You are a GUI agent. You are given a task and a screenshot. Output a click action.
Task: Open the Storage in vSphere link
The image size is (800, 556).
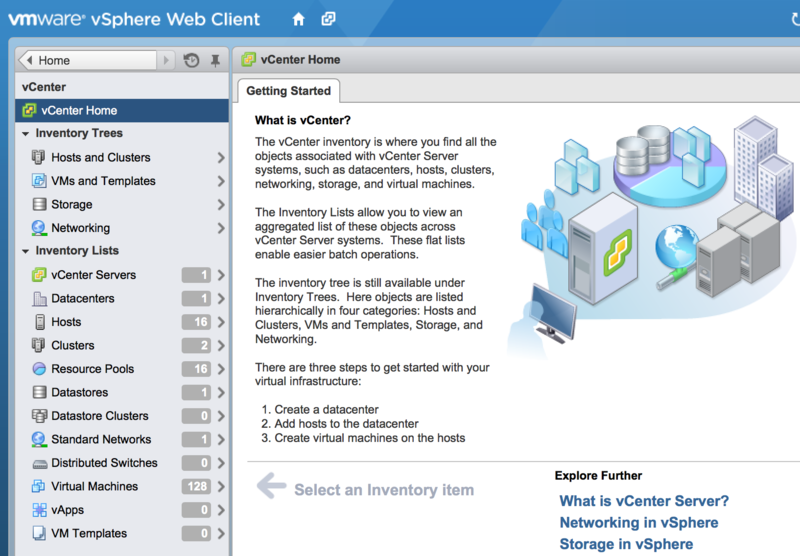tap(626, 544)
